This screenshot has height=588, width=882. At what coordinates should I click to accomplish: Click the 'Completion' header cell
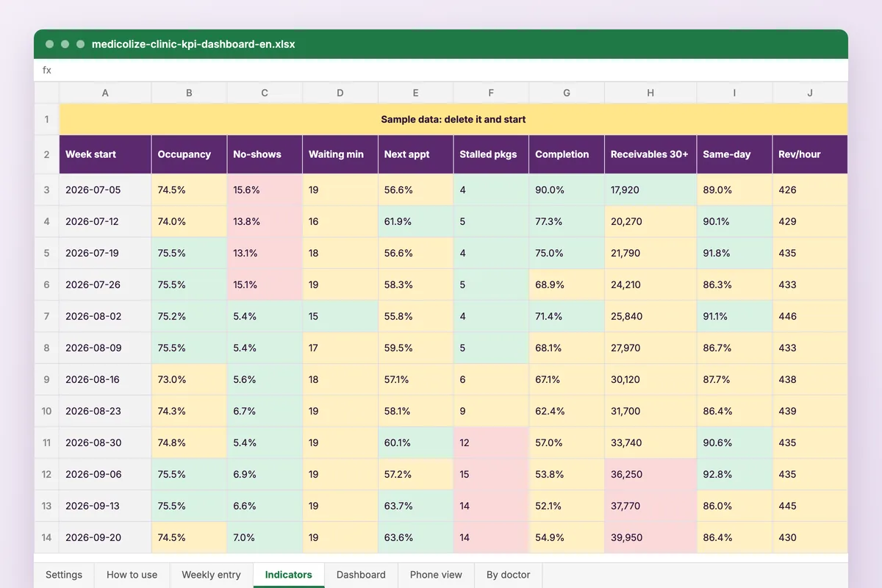[567, 154]
